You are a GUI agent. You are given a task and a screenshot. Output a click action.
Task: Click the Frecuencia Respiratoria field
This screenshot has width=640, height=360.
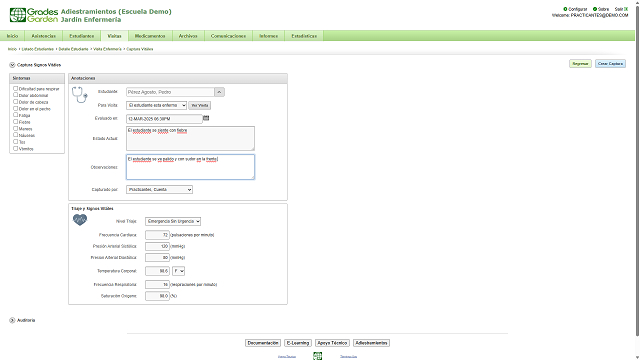point(157,284)
